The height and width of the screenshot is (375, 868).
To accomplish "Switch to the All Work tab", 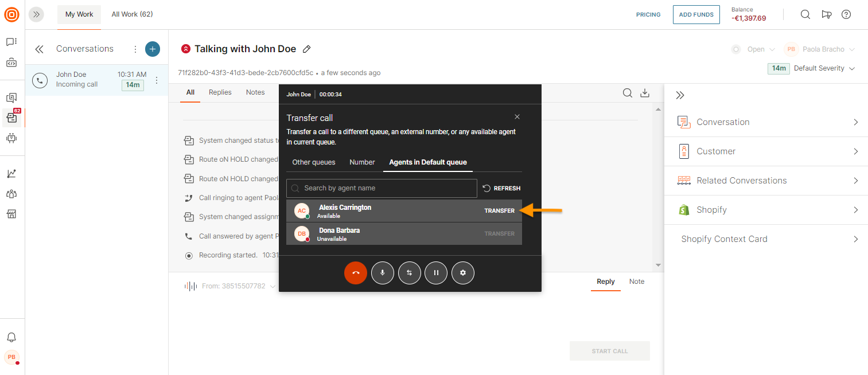I will 132,14.
